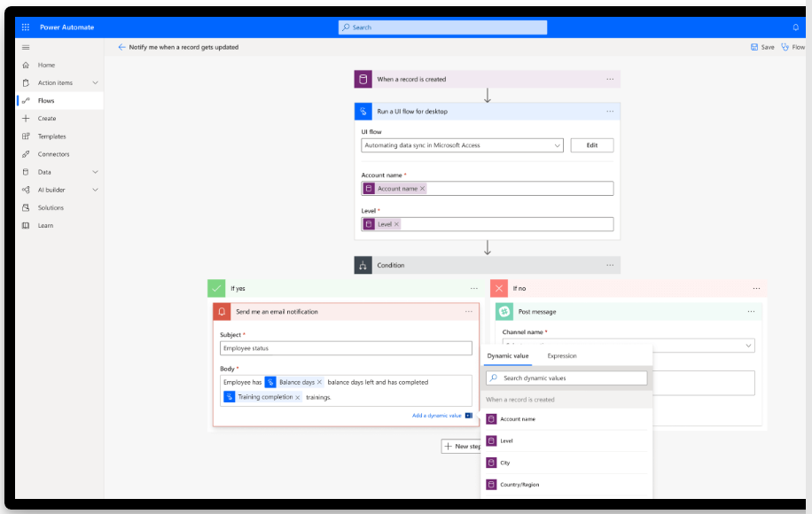This screenshot has height=514, width=812.
Task: Open the app launcher waffle icon
Action: tap(26, 27)
